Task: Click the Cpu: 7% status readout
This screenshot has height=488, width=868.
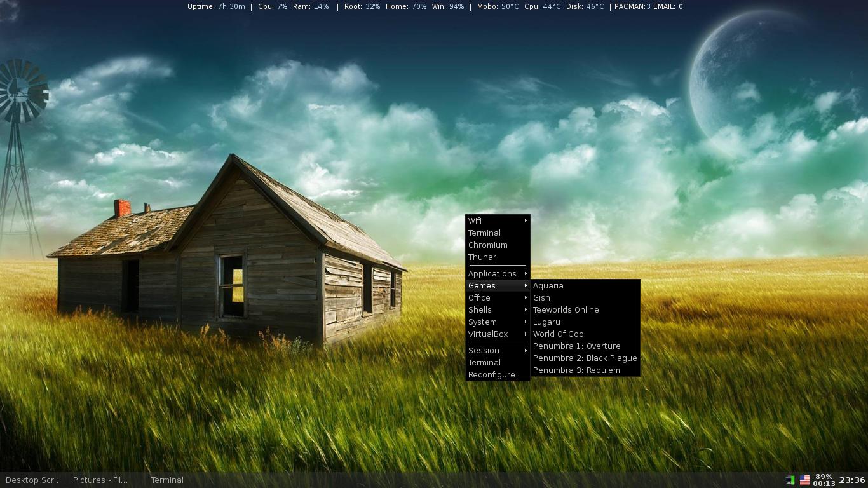Action: tap(273, 6)
